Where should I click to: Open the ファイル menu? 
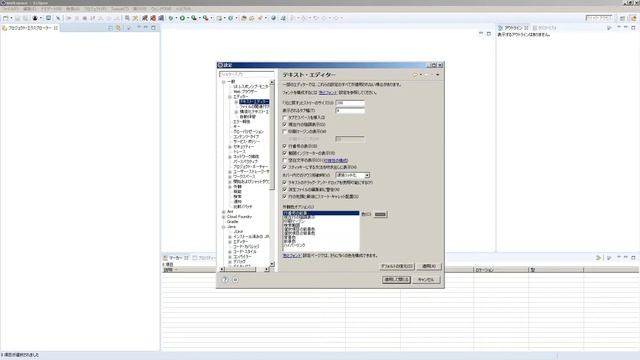[11, 9]
